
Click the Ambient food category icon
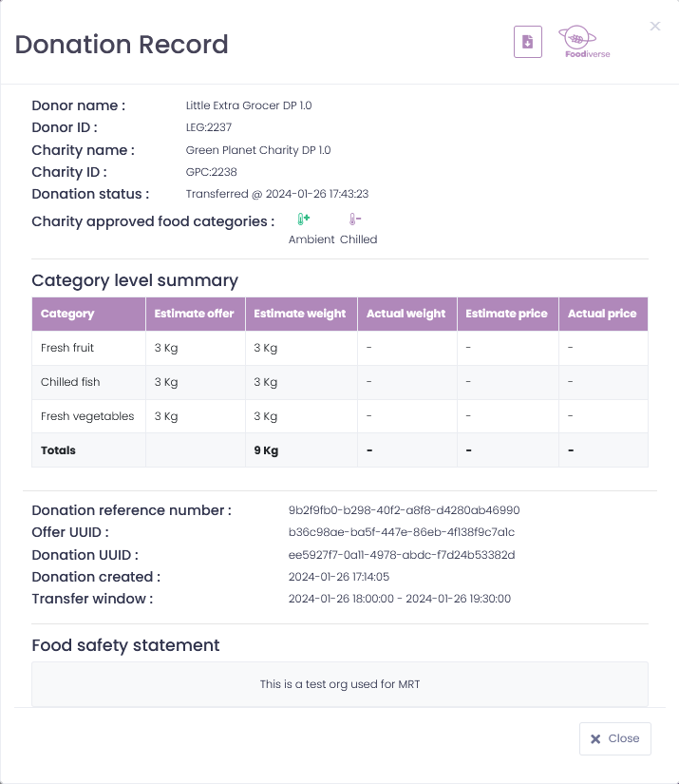(304, 220)
